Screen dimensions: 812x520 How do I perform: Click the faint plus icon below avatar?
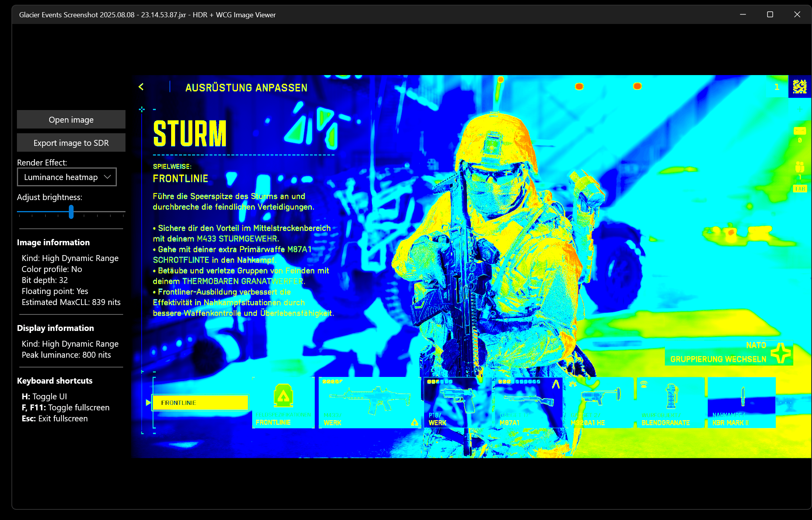[800, 109]
